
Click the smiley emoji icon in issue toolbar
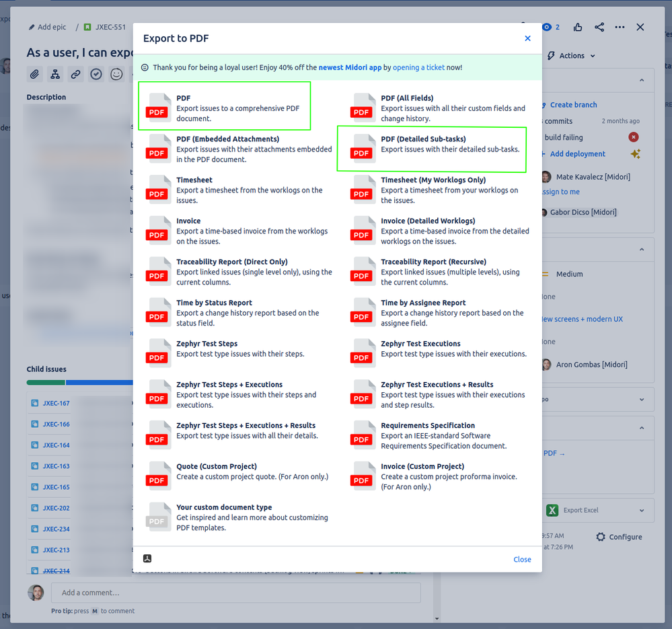116,75
